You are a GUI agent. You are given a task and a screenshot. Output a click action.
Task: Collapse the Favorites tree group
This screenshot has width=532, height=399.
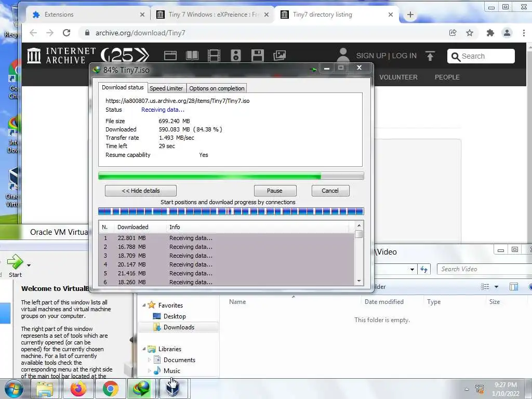tap(144, 305)
